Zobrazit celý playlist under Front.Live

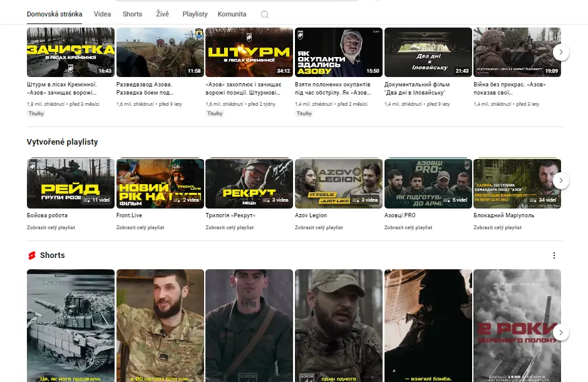coord(140,227)
